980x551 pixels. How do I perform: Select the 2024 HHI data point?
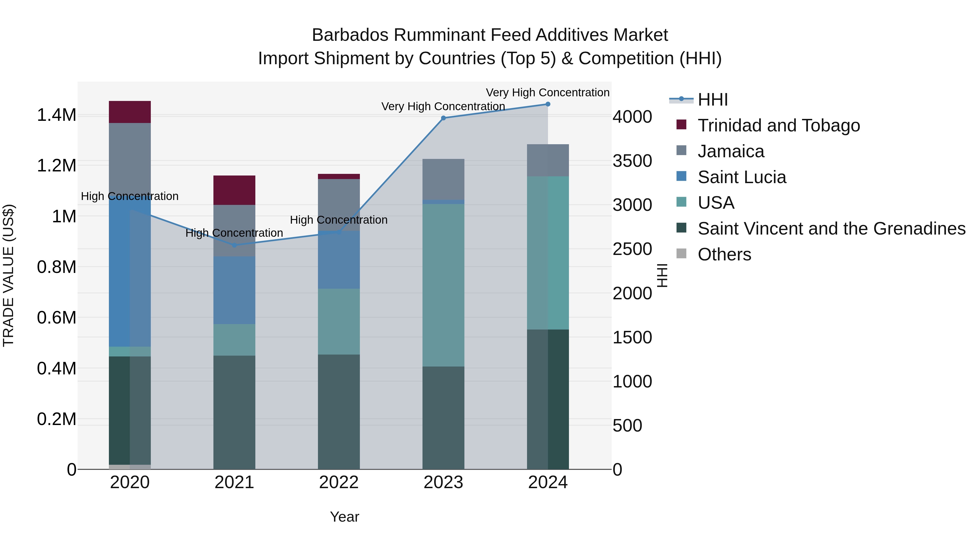[x=548, y=104]
